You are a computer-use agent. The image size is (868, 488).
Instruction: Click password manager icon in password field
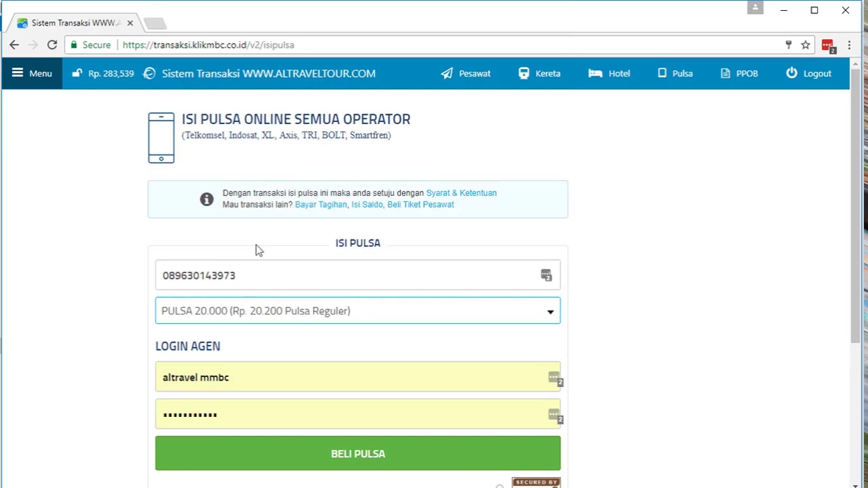pyautogui.click(x=555, y=416)
